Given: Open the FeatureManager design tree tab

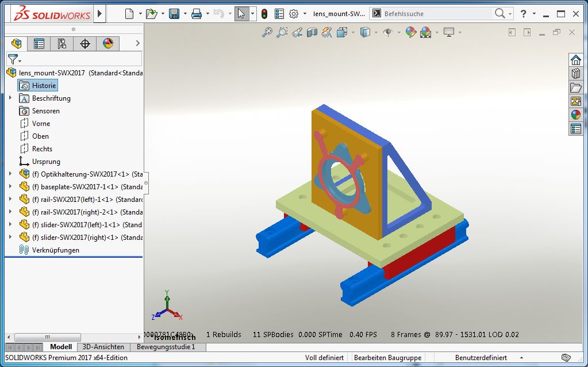Looking at the screenshot, I should coord(17,44).
